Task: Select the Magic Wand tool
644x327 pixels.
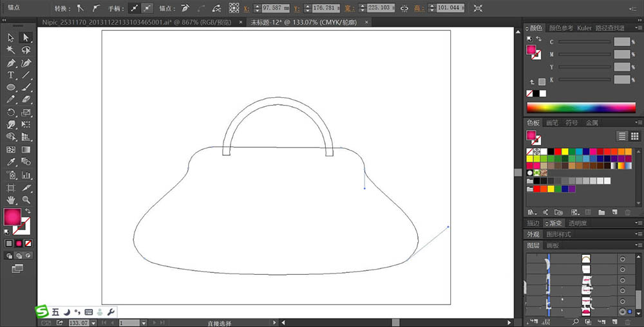Action: point(11,50)
